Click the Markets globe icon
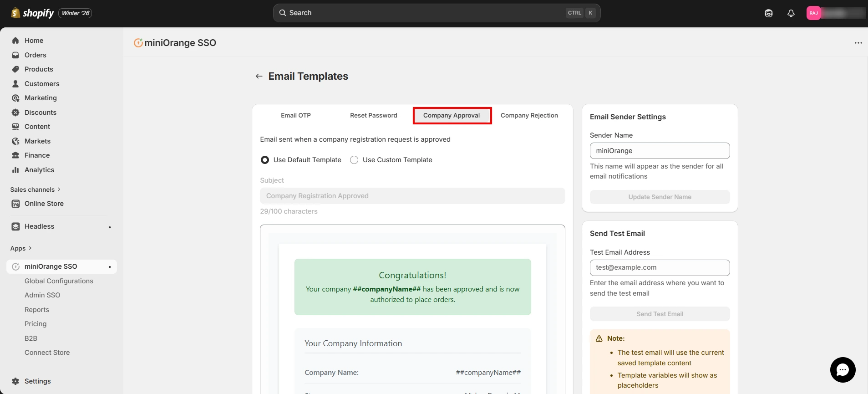Viewport: 868px width, 394px height. click(15, 141)
